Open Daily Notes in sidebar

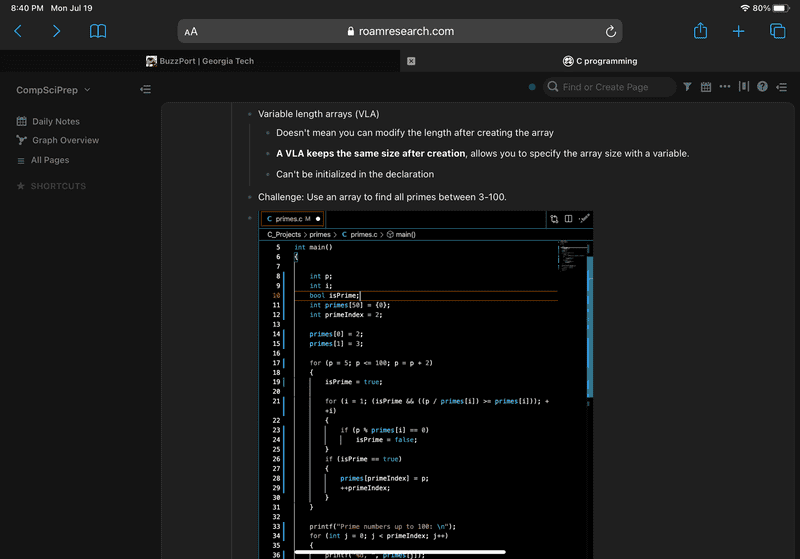pyautogui.click(x=55, y=122)
